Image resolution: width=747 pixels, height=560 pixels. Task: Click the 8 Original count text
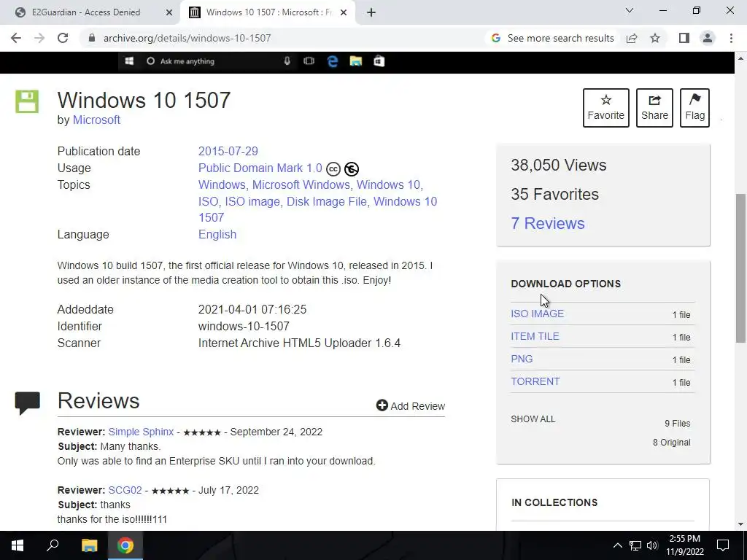click(x=671, y=443)
